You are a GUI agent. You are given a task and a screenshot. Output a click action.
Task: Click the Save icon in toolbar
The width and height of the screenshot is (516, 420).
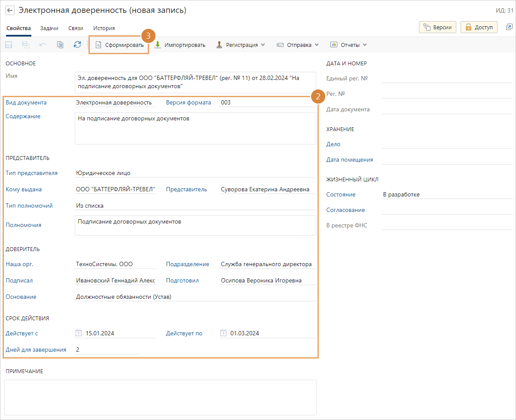coord(9,45)
